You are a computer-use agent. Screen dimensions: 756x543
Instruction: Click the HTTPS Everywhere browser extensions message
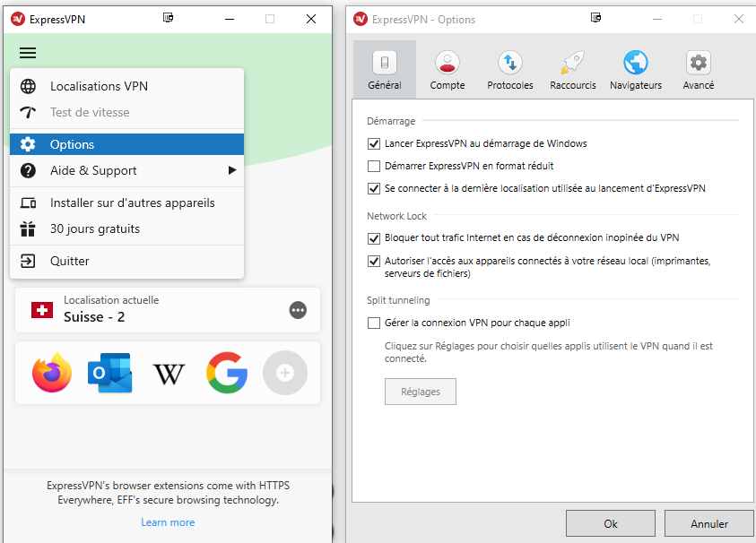point(168,493)
